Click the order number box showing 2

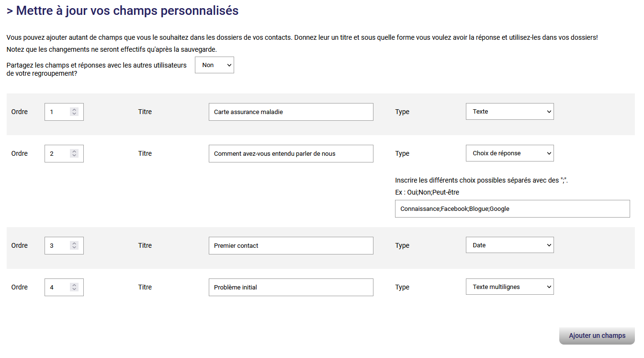57,154
